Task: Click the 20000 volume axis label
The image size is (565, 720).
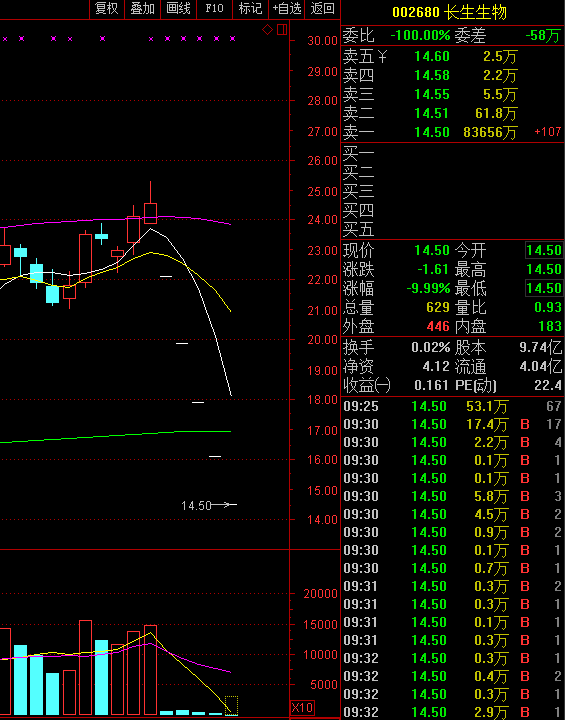Action: (x=320, y=594)
